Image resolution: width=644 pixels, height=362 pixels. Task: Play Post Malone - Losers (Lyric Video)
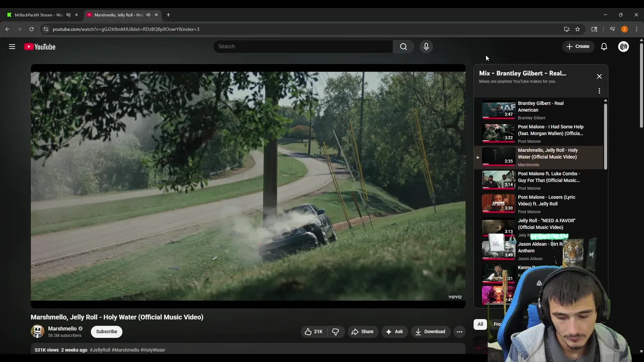(539, 204)
